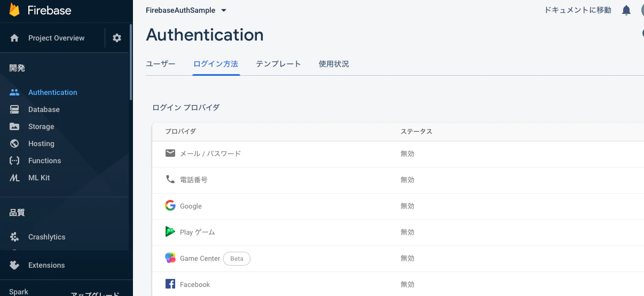Open Database in the sidebar
The image size is (644, 296).
coord(44,109)
